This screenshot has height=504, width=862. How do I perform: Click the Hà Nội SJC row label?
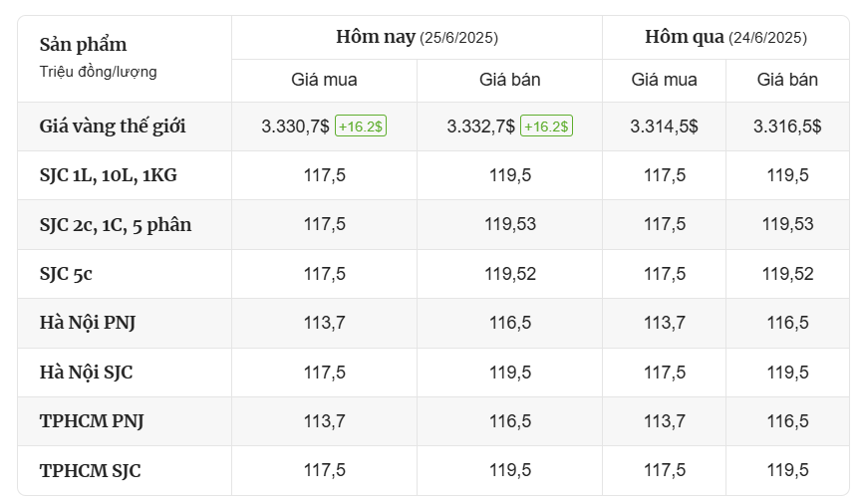(86, 373)
